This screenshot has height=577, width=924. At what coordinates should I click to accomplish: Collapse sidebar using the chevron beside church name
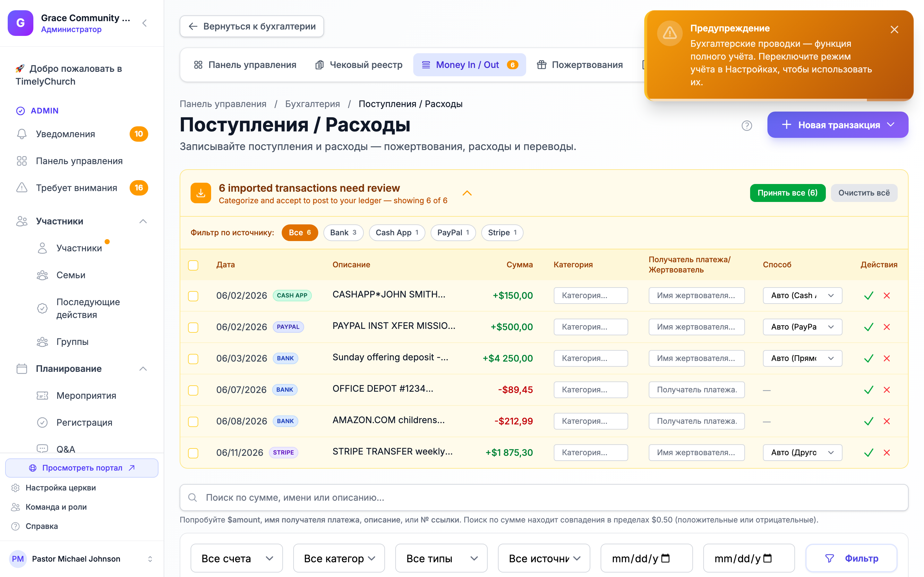pos(145,23)
